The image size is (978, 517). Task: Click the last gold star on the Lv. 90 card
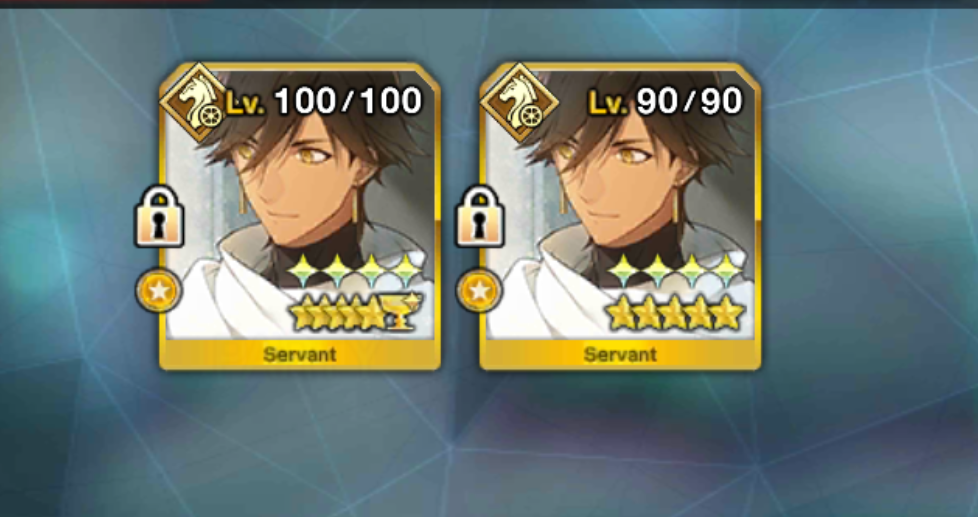click(x=729, y=312)
